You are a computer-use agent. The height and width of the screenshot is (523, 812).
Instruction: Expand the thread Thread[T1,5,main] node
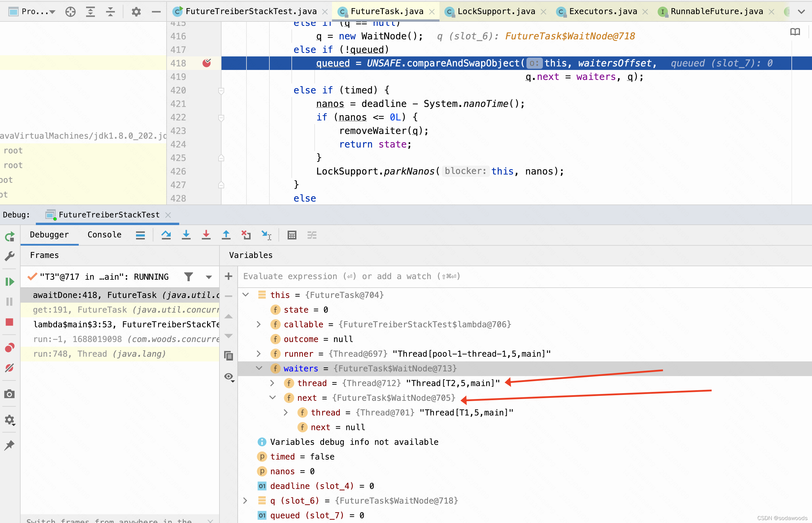click(286, 413)
